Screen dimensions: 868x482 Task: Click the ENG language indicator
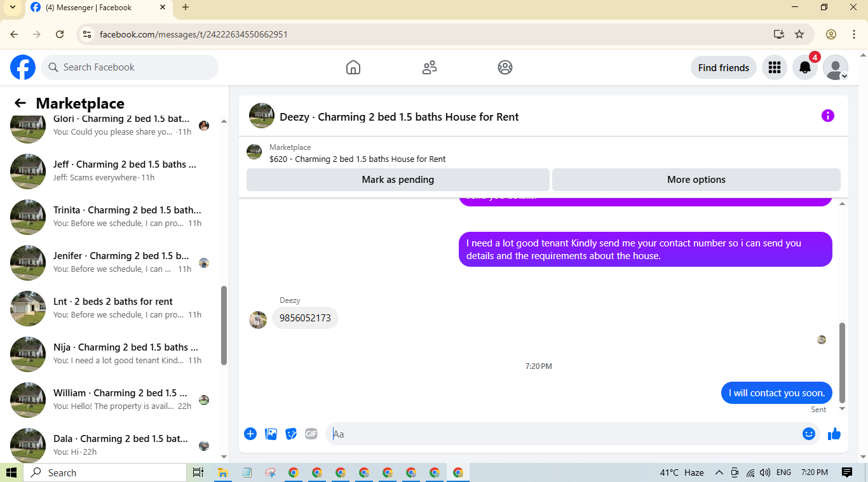point(783,472)
